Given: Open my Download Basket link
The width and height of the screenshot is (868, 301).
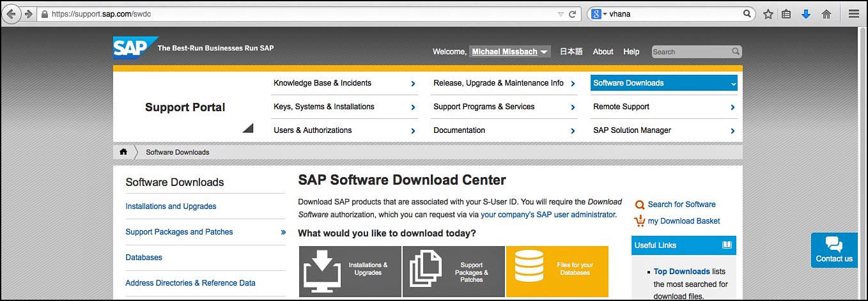Looking at the screenshot, I should pos(684,221).
